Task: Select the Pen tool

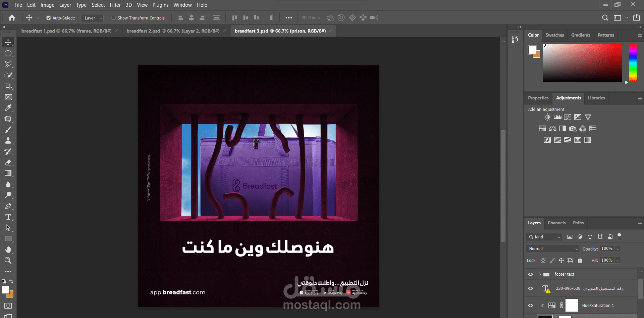Action: (8, 206)
